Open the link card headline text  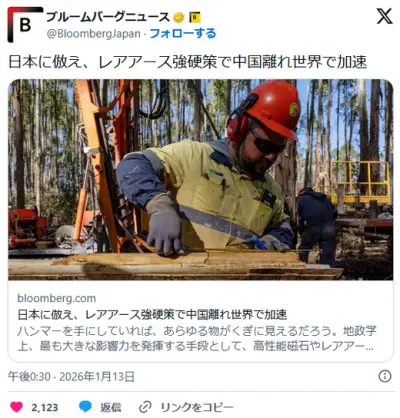[x=152, y=315]
